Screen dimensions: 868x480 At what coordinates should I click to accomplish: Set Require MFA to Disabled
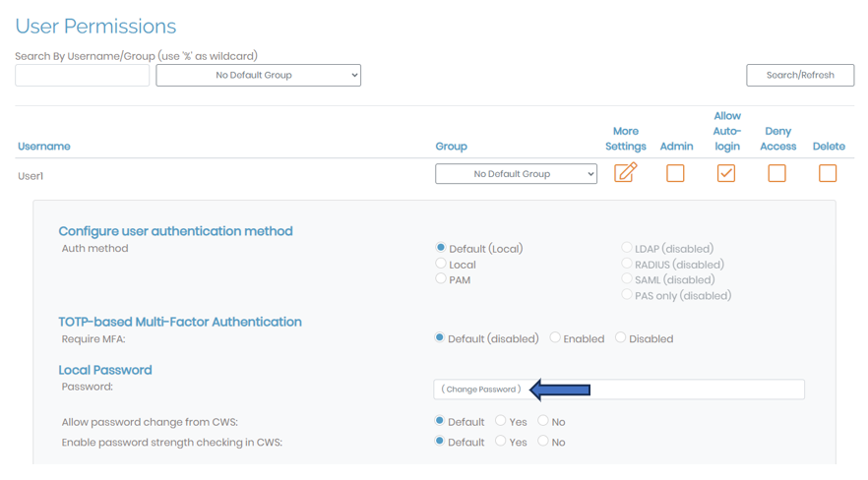click(620, 337)
